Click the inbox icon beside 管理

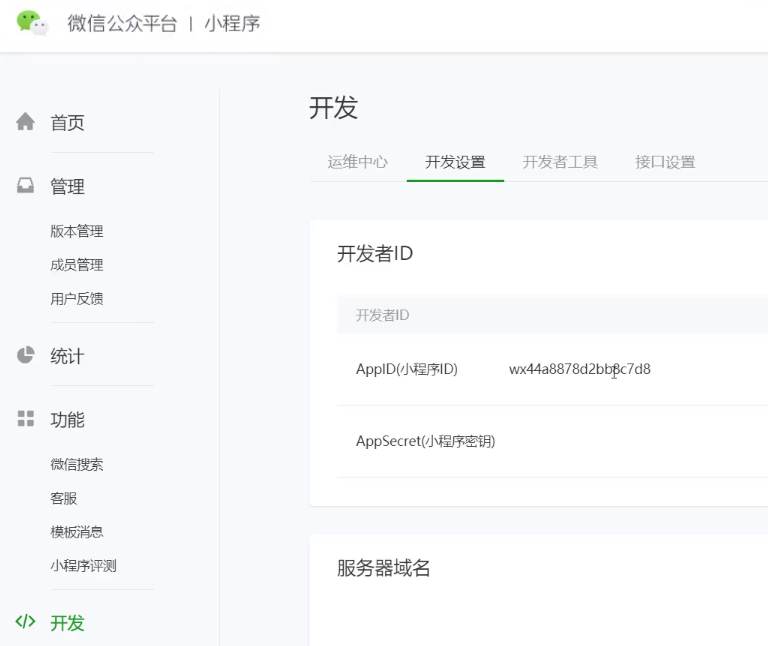coord(25,186)
